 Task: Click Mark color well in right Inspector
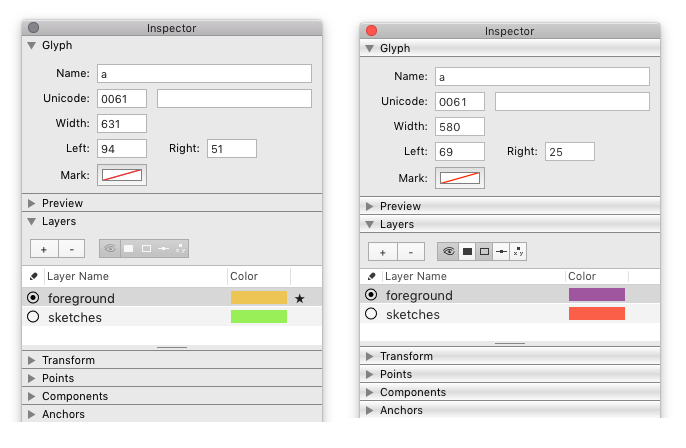pyautogui.click(x=460, y=178)
